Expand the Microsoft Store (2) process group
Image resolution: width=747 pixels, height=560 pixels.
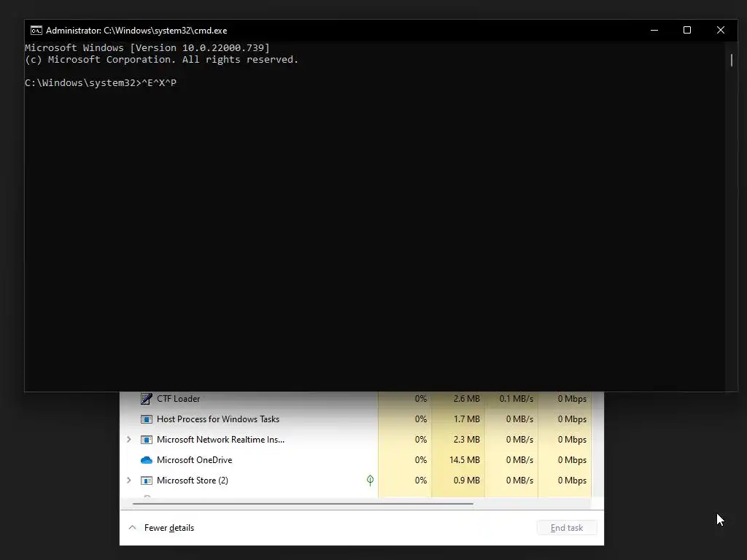pyautogui.click(x=128, y=481)
